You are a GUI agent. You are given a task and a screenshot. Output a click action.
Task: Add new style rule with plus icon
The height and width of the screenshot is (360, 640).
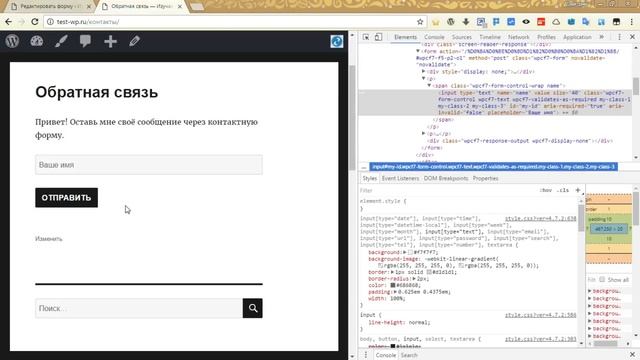[x=578, y=190]
